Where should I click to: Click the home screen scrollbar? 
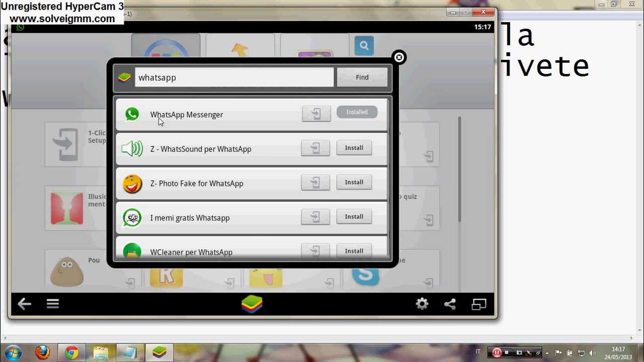[x=459, y=169]
